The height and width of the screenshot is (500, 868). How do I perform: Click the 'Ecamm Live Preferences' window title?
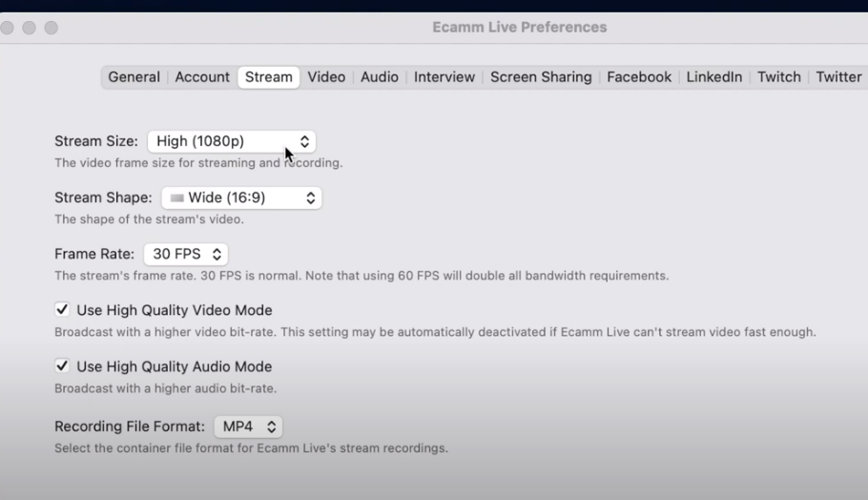click(519, 27)
